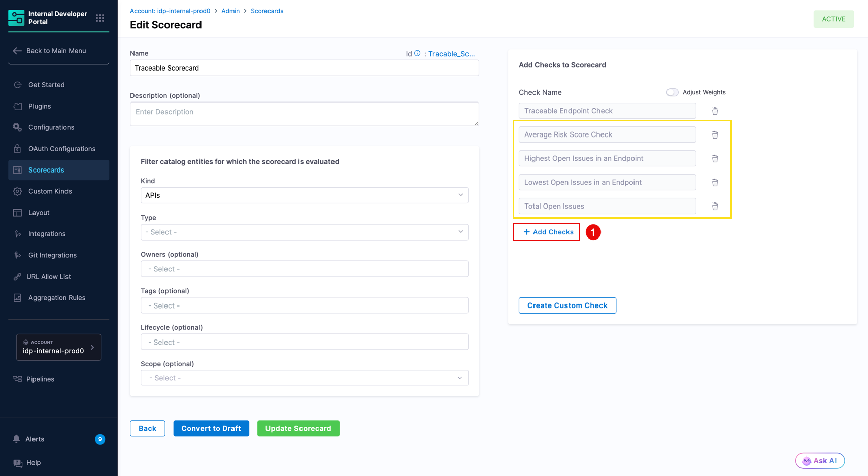Click the Alerts bell icon
This screenshot has width=868, height=476.
point(17,439)
